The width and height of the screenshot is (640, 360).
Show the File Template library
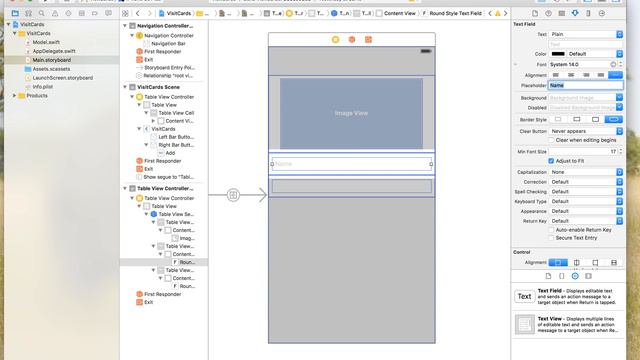(548, 276)
